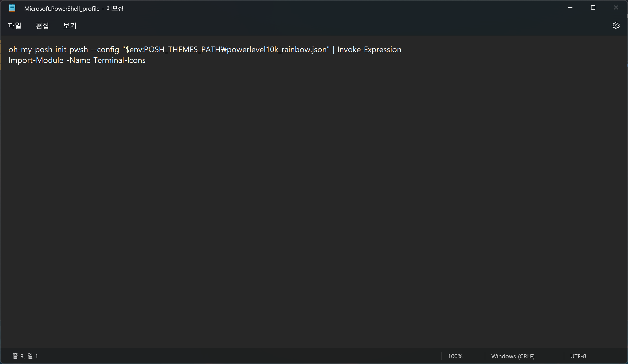Click inside the --config argument text
Viewport: 628px width, 364px height.
[x=105, y=50]
